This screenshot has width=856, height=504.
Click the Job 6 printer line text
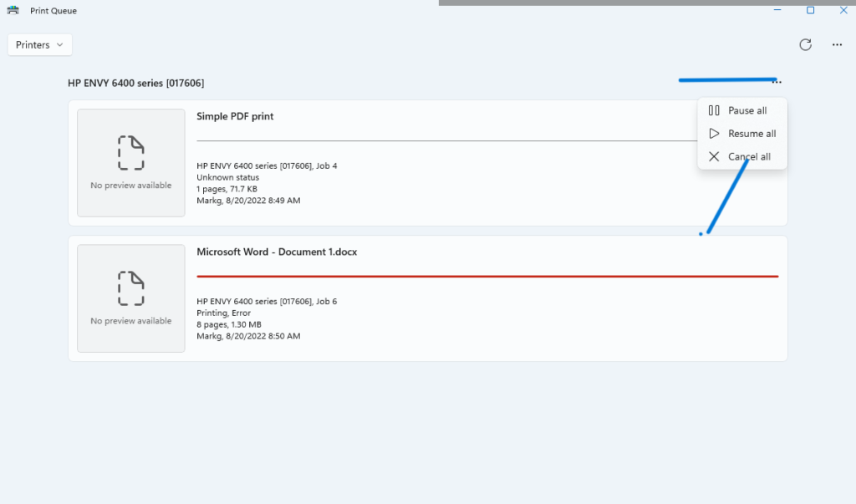point(267,302)
